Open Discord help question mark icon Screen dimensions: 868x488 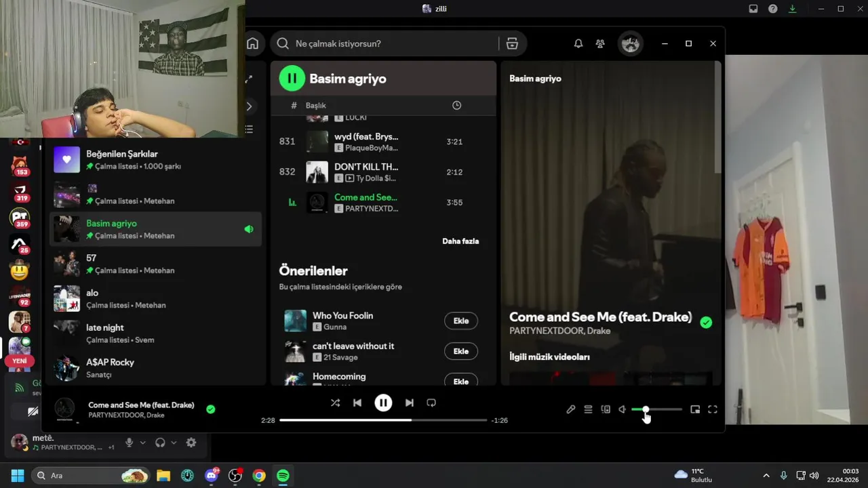(x=773, y=9)
